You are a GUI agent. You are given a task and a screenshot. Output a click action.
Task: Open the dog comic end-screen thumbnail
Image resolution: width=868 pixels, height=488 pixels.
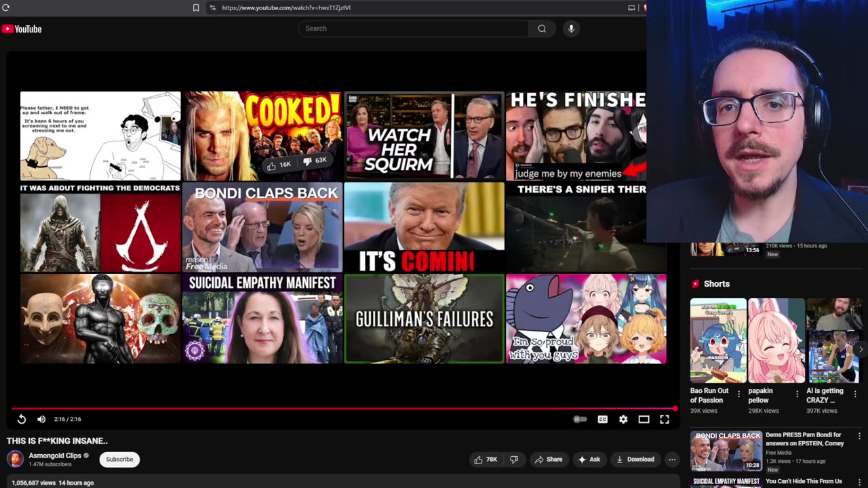coord(100,136)
